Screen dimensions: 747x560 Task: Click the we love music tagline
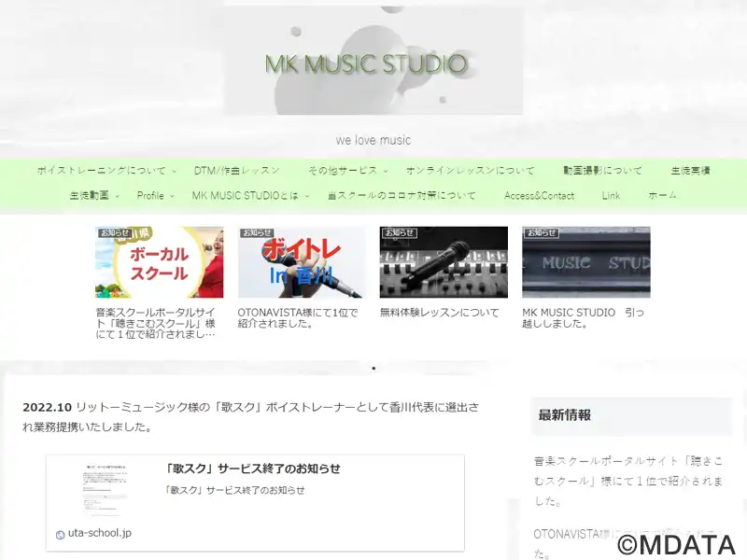coord(373,140)
